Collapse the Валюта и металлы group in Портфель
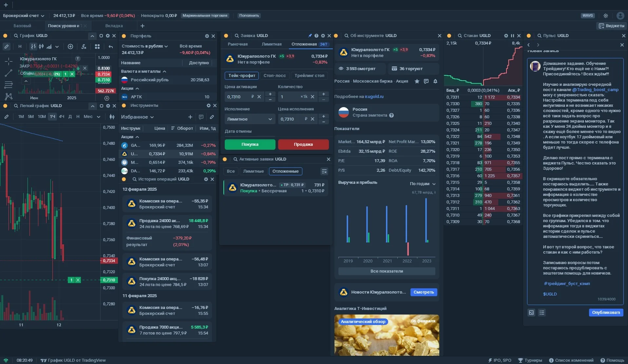 (164, 71)
